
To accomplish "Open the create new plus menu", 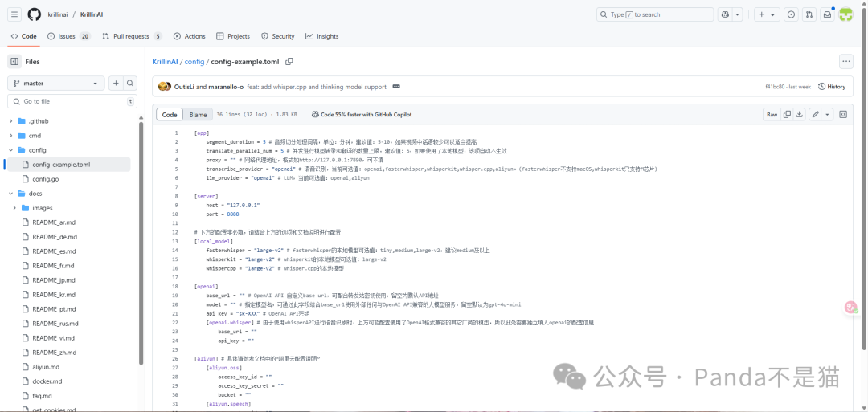I will [767, 14].
